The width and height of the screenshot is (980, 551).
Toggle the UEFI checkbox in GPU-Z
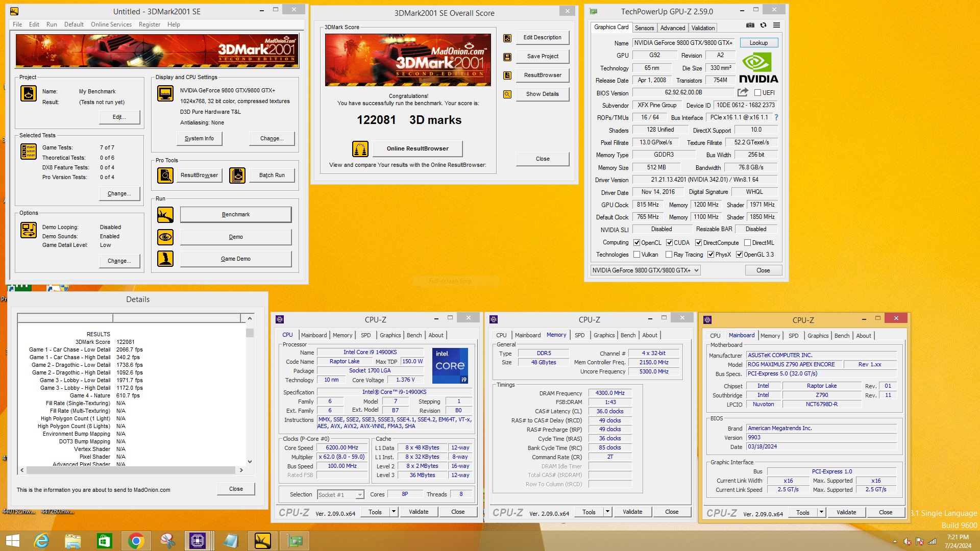(757, 93)
